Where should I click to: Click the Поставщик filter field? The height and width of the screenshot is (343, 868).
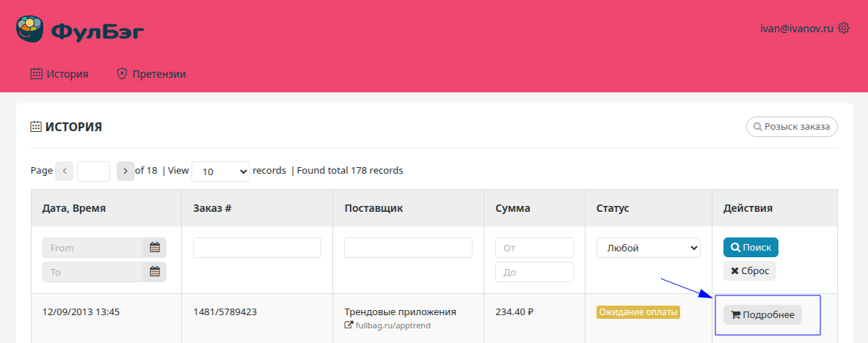tap(408, 248)
